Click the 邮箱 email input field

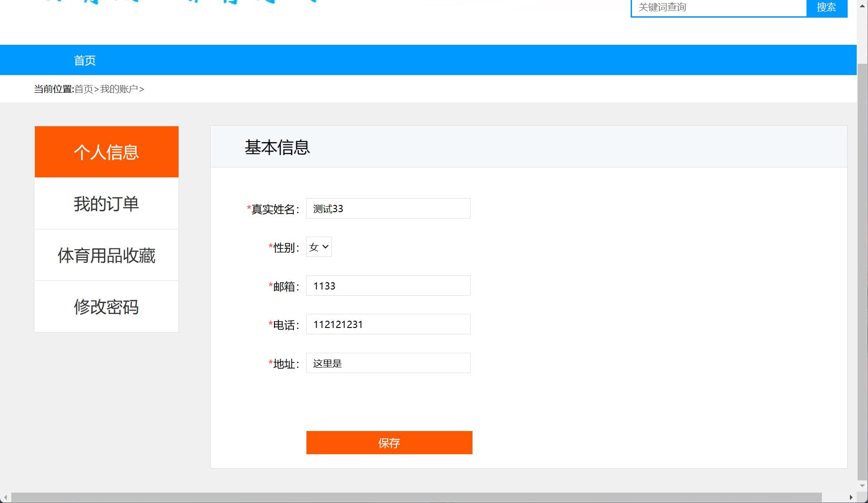[387, 285]
